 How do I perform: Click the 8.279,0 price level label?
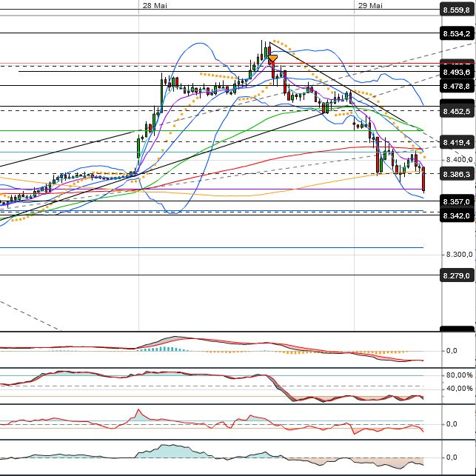click(x=457, y=275)
